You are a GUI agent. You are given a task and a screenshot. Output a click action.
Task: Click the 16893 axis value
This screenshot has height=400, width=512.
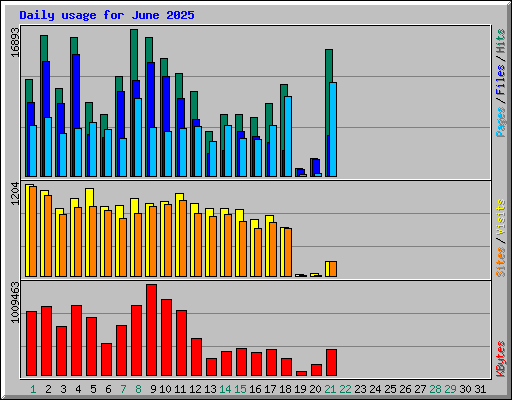[15, 42]
